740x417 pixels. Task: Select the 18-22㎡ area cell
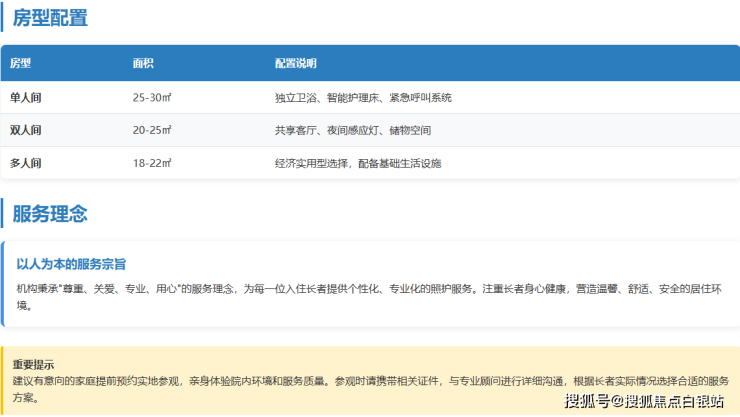coord(152,162)
